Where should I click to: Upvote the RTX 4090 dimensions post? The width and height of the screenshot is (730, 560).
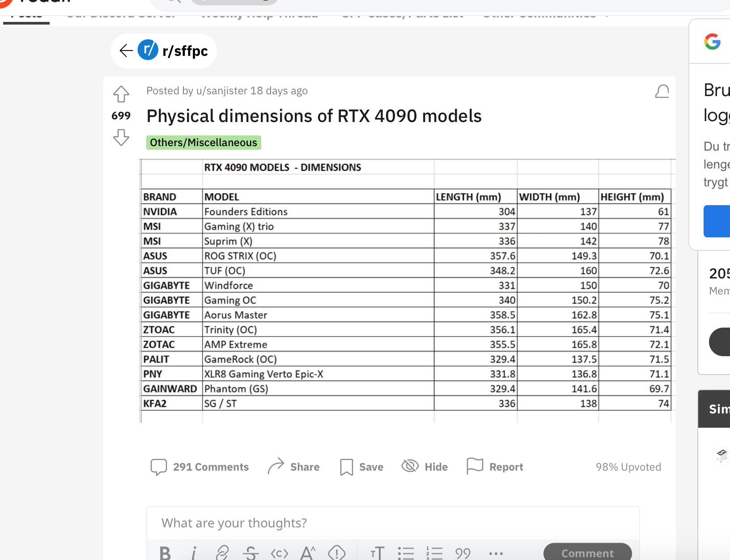[121, 94]
